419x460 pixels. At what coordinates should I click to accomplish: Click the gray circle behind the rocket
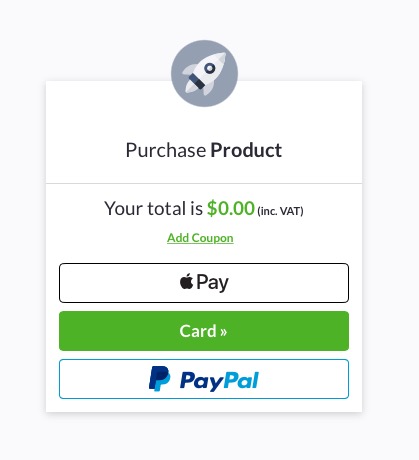[204, 73]
